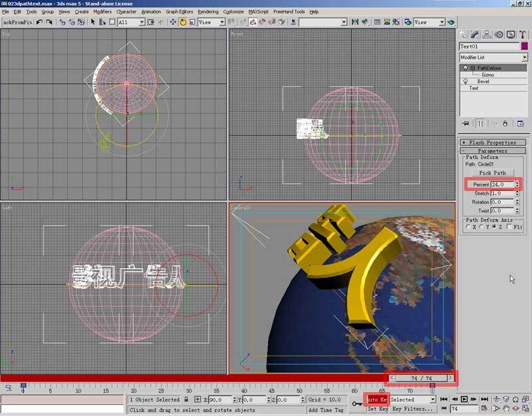Click the Undo arrow in the toolbar
This screenshot has width=532, height=416.
[40, 22]
